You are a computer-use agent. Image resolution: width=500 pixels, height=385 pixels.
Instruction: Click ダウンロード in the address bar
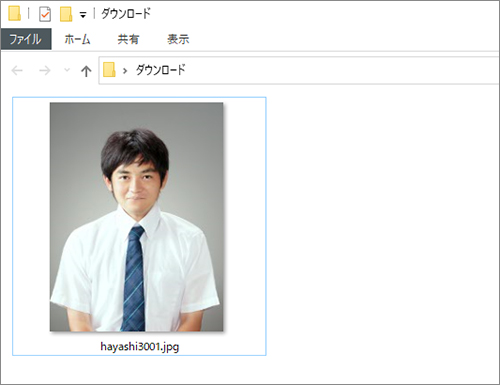point(160,70)
